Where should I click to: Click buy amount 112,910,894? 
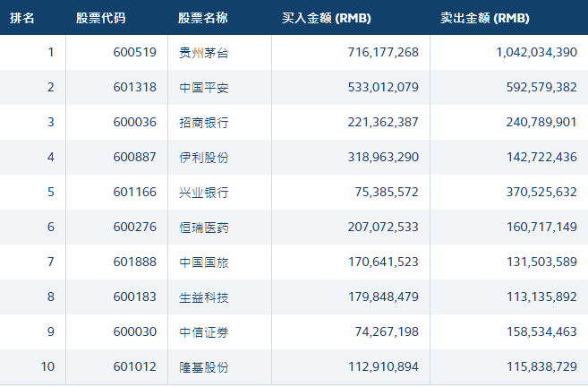[x=383, y=366]
